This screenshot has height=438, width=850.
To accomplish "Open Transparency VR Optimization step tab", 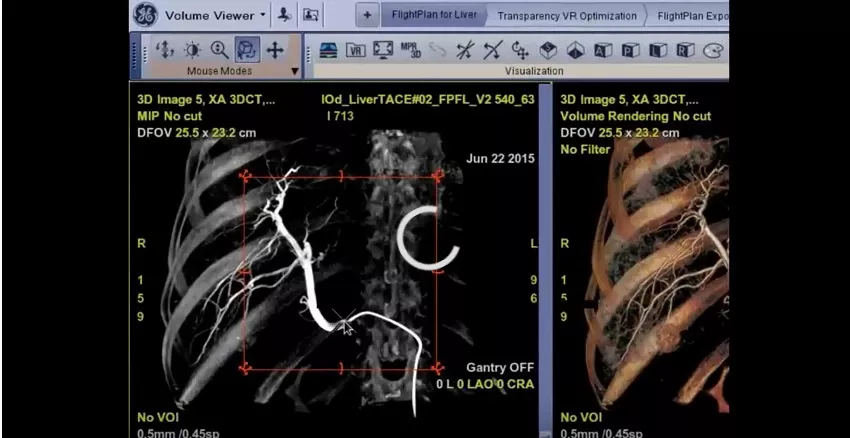I will click(x=567, y=16).
